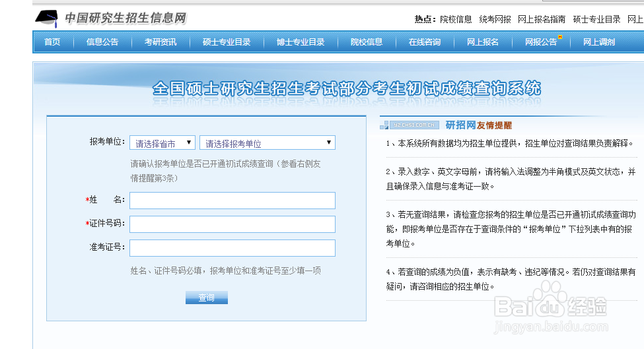Viewport: 644px width, 349px height.
Task: Click hint text 请确认报考单位是否已开通
Action: (x=225, y=171)
